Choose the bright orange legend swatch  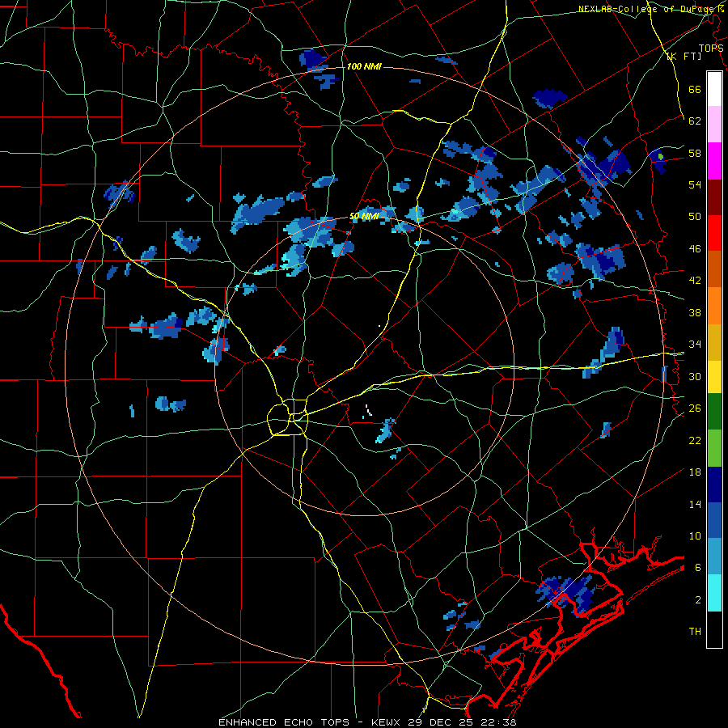click(714, 305)
